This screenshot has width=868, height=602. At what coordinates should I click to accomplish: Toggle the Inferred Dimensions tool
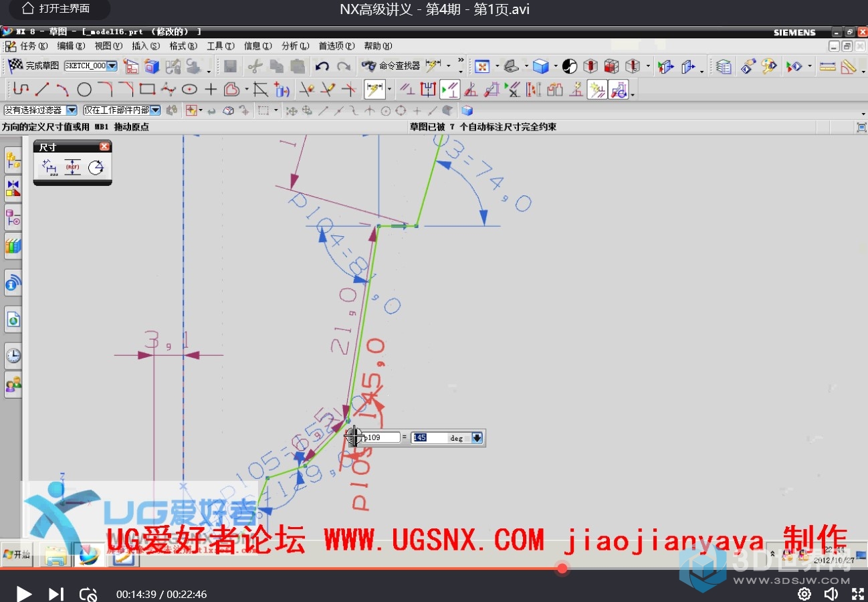pos(374,89)
